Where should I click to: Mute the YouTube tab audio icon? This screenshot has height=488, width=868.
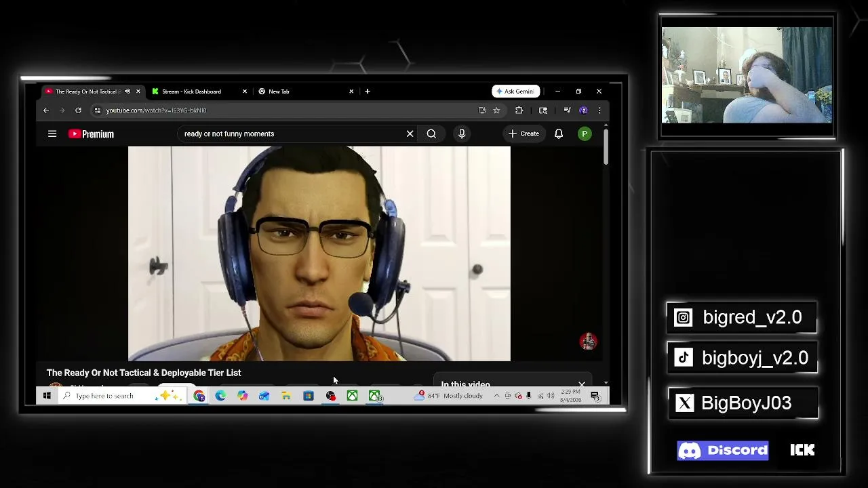[x=127, y=91]
